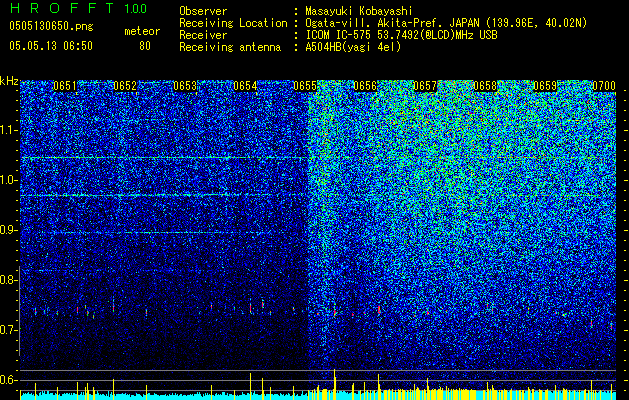Click the 0659 time marker
The width and height of the screenshot is (629, 400).
545,86
